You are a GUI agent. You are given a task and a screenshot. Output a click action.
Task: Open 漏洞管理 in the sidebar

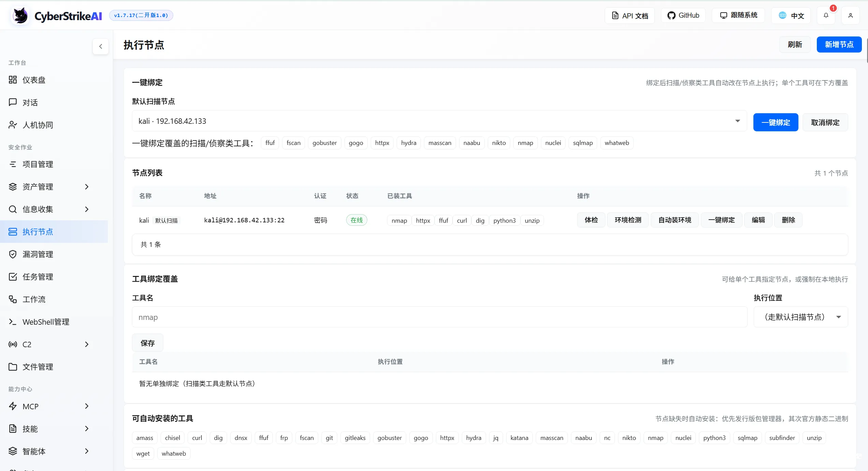pos(54,254)
